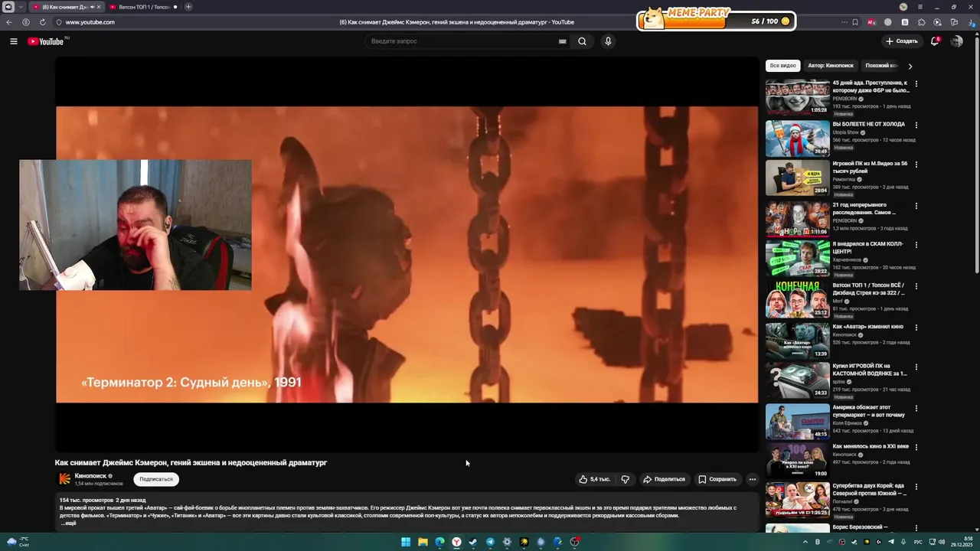Expand video description via '...ещё'

(x=69, y=523)
